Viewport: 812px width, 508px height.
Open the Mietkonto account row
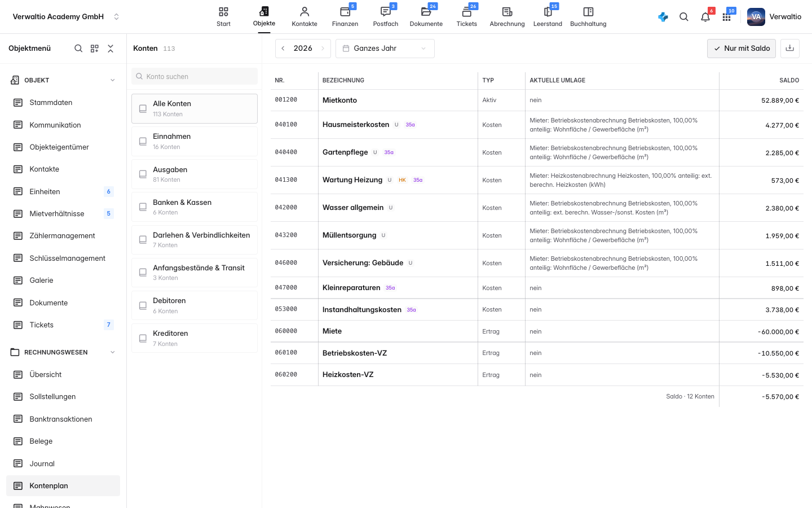point(537,100)
